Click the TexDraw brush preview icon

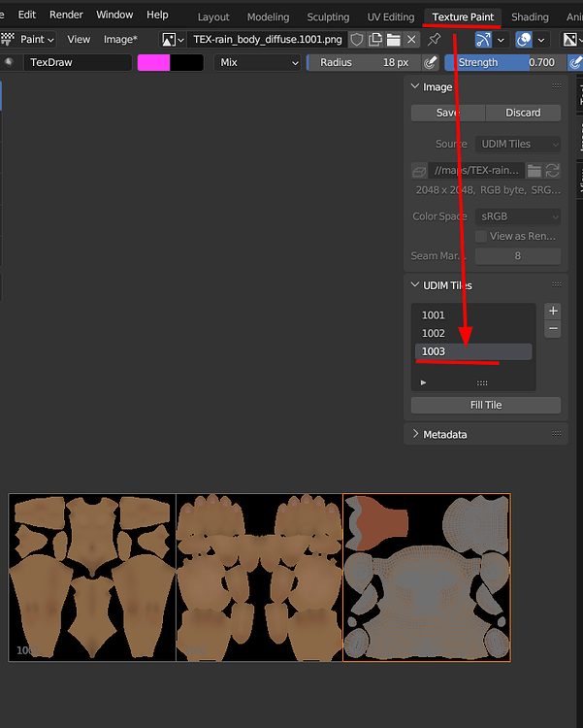[9, 62]
